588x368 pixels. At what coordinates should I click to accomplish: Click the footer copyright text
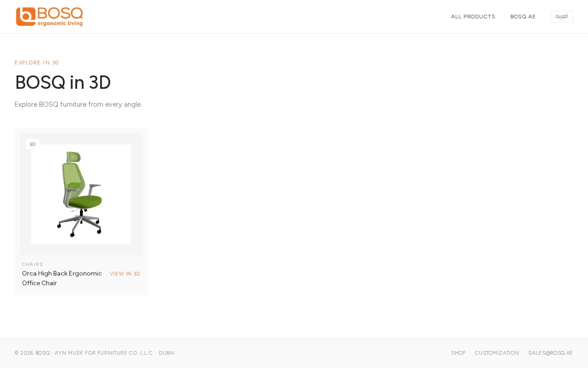(x=95, y=353)
